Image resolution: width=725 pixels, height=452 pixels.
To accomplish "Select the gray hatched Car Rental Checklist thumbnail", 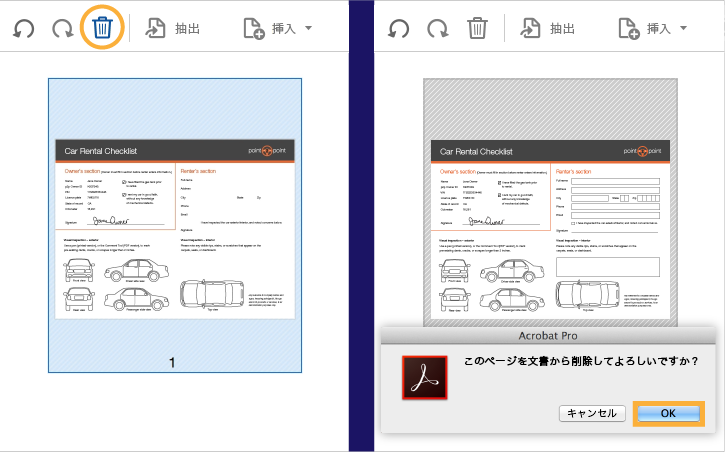I will 550,202.
